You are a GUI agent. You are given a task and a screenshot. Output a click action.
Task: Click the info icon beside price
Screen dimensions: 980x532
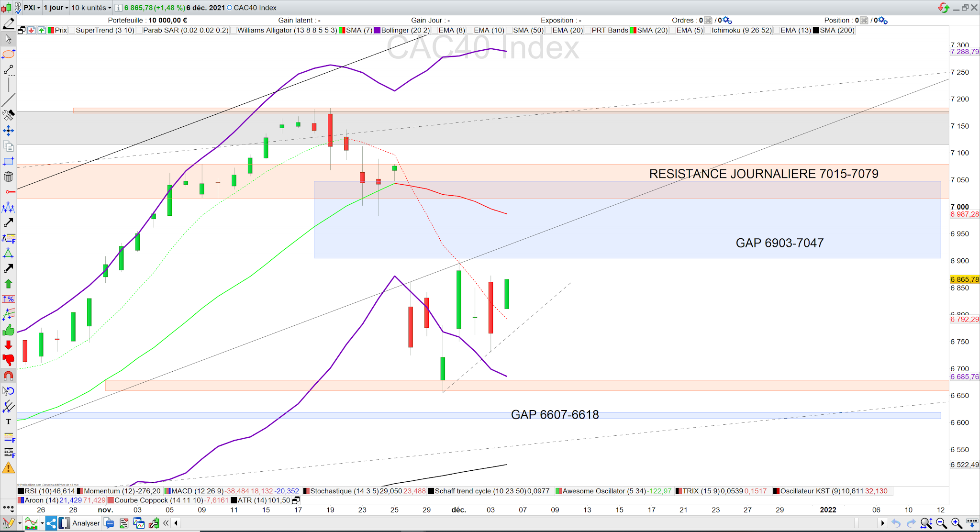118,8
